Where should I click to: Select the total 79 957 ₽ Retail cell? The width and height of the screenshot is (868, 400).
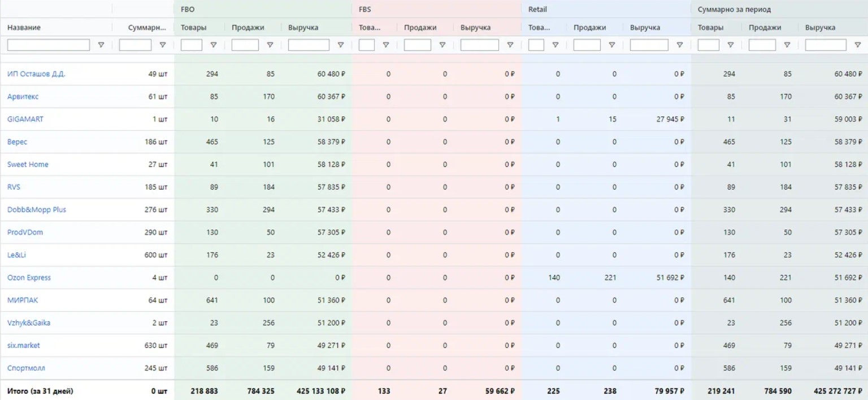click(670, 391)
